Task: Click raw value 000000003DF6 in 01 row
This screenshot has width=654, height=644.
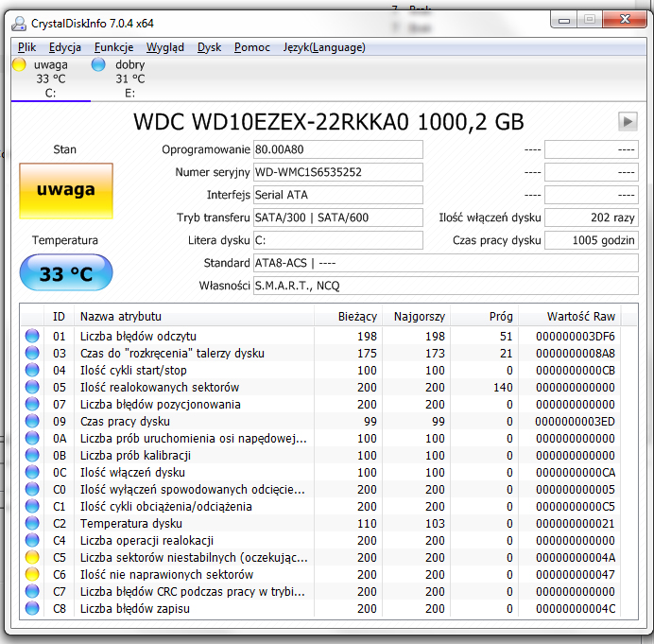Action: (576, 336)
